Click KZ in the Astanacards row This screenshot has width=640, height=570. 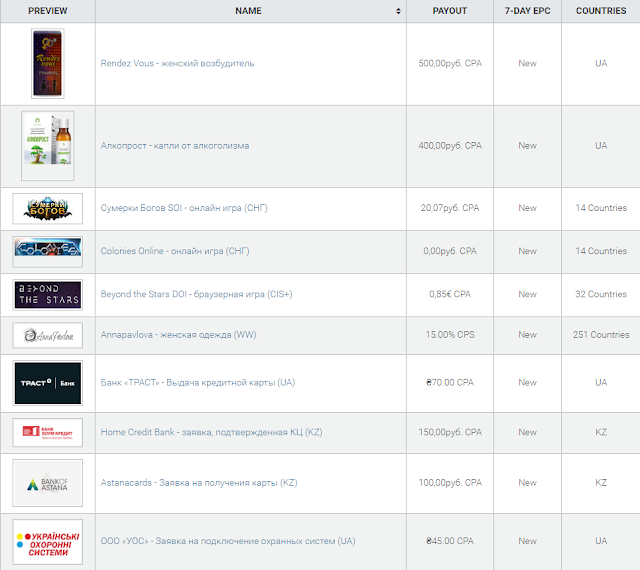(x=601, y=483)
